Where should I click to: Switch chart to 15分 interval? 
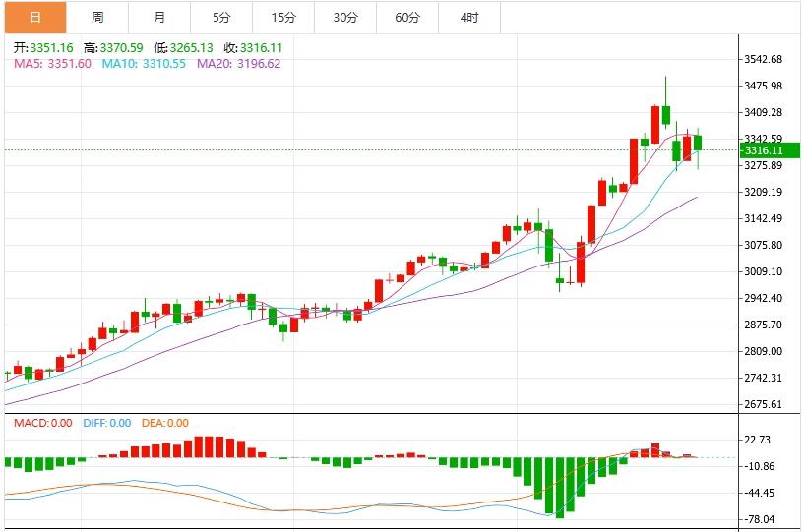click(283, 18)
